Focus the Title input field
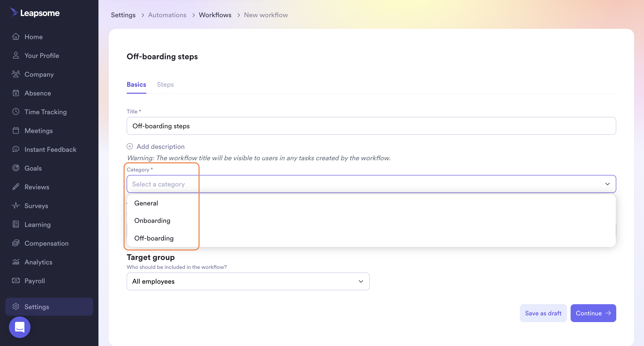644x346 pixels. (371, 126)
